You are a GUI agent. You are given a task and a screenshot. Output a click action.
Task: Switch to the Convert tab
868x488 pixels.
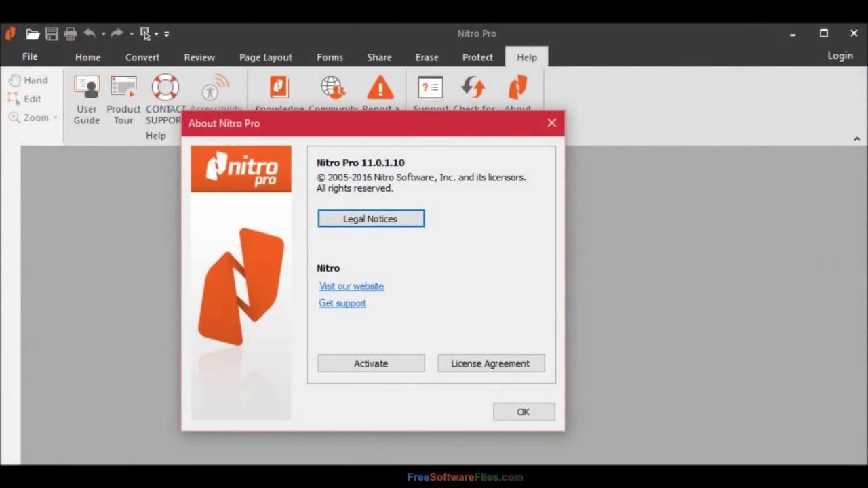pyautogui.click(x=142, y=57)
